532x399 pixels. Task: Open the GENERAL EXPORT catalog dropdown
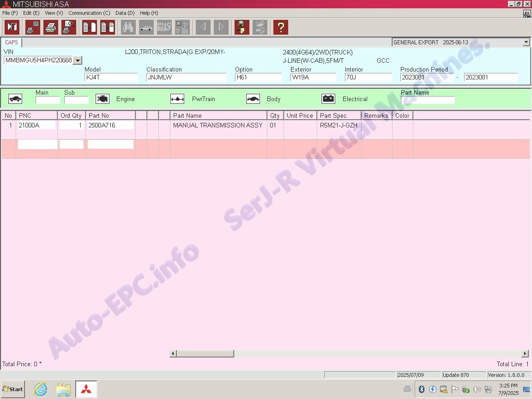click(x=526, y=42)
